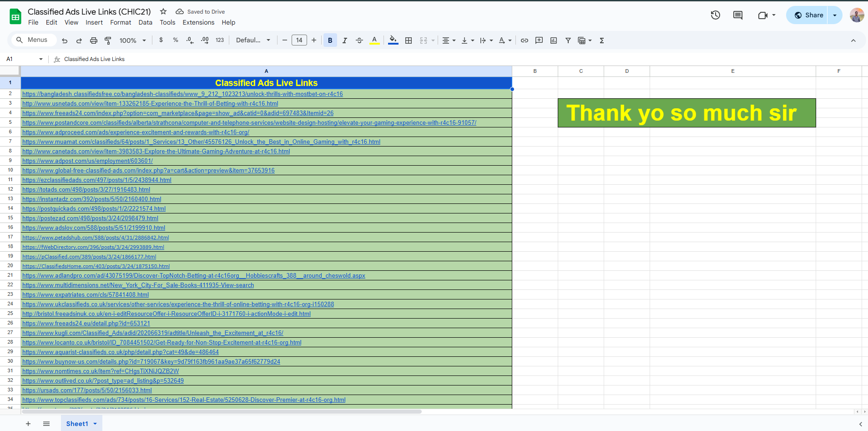Viewport: 868px width, 431px height.
Task: Open the adpost.com employment link
Action: pos(87,161)
